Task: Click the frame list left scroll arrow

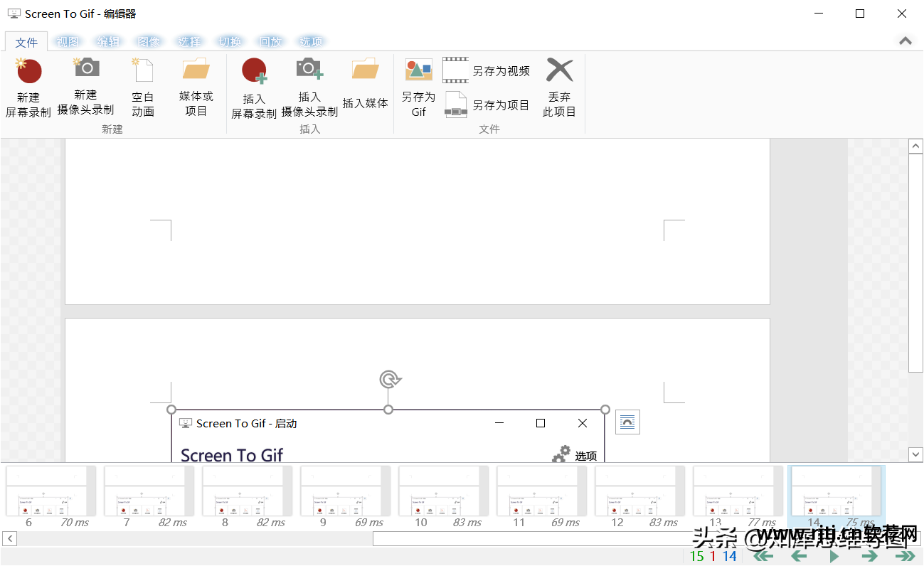Action: [9, 539]
